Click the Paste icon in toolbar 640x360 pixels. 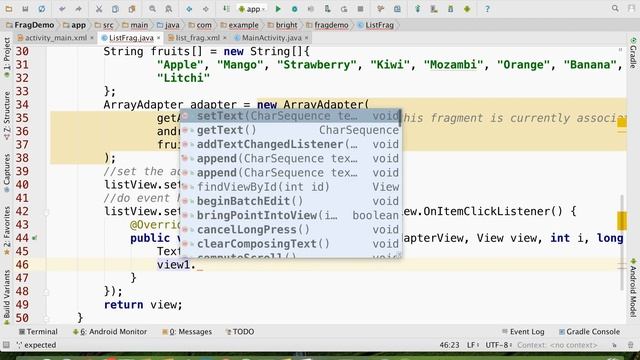(132, 9)
